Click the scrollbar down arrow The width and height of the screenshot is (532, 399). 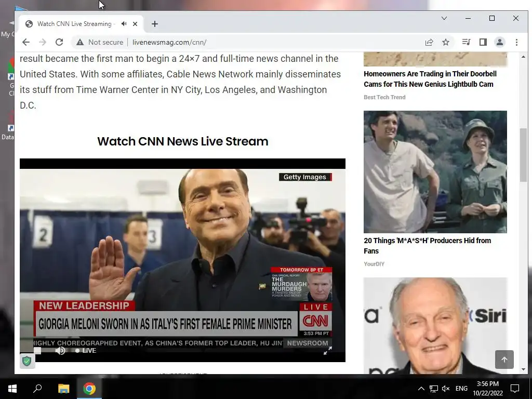coord(523,369)
